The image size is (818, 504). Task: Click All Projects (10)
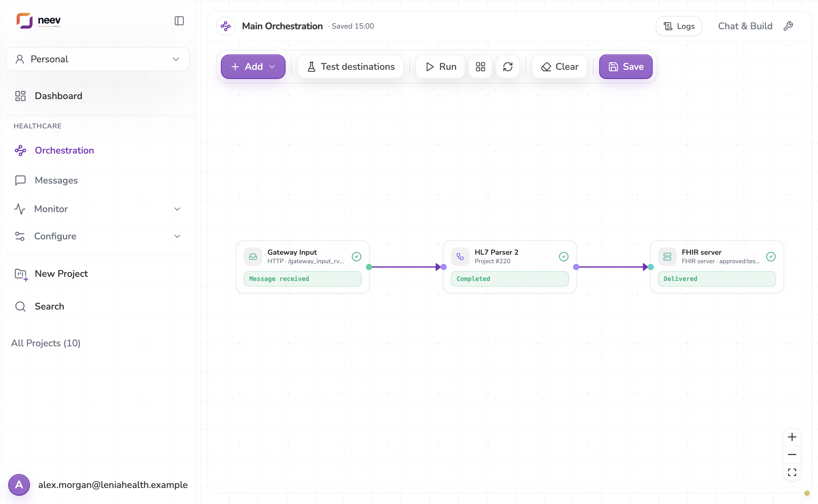pyautogui.click(x=46, y=343)
